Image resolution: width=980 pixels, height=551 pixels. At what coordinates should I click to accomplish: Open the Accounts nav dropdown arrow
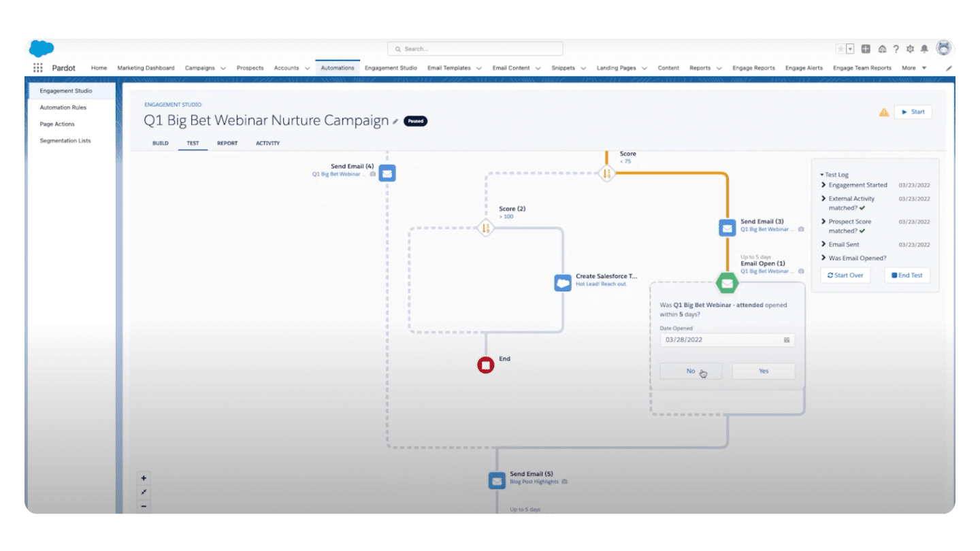307,68
